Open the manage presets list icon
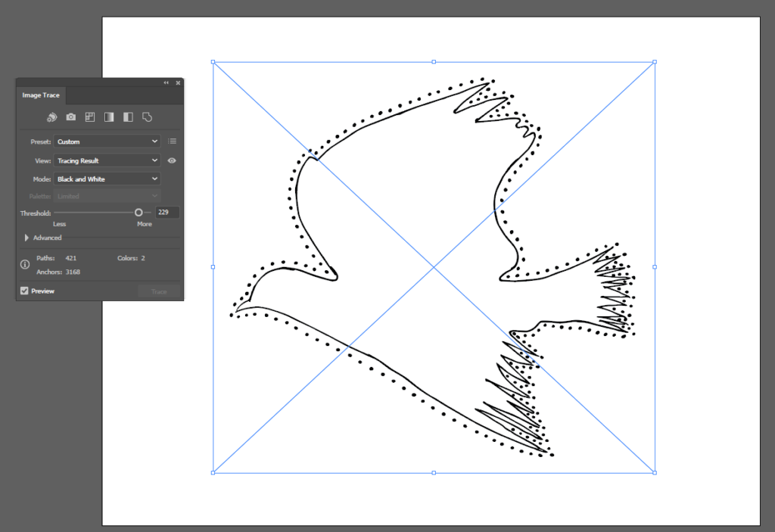 point(172,142)
